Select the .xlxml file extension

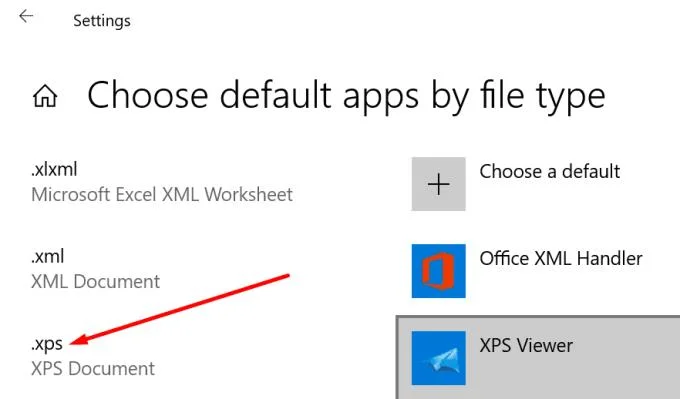coord(54,170)
